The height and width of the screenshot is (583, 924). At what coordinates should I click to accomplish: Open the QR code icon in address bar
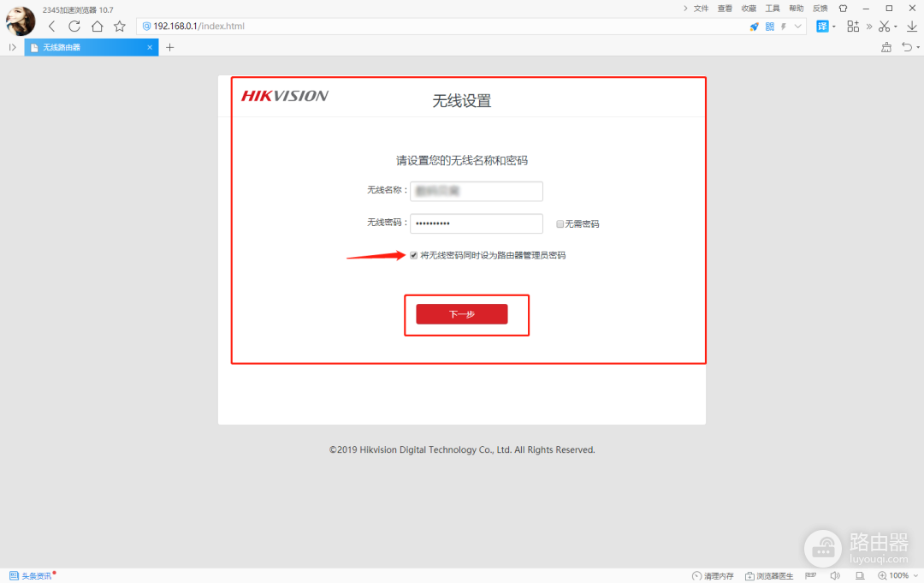coord(770,27)
